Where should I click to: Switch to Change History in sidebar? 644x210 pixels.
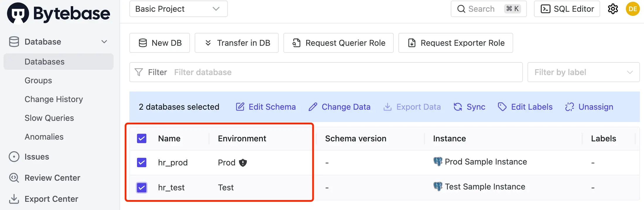[x=53, y=99]
